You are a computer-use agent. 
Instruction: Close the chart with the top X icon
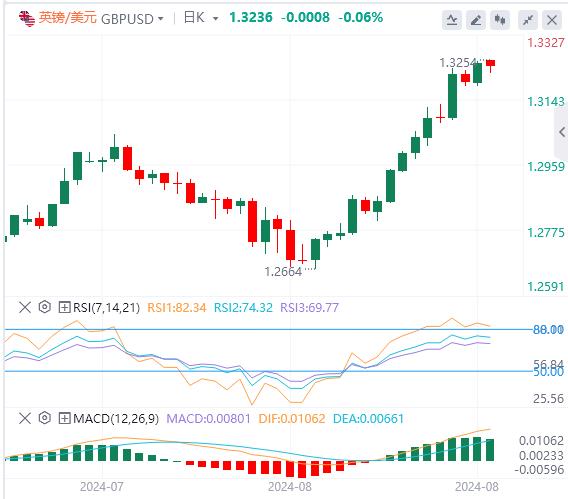552,20
